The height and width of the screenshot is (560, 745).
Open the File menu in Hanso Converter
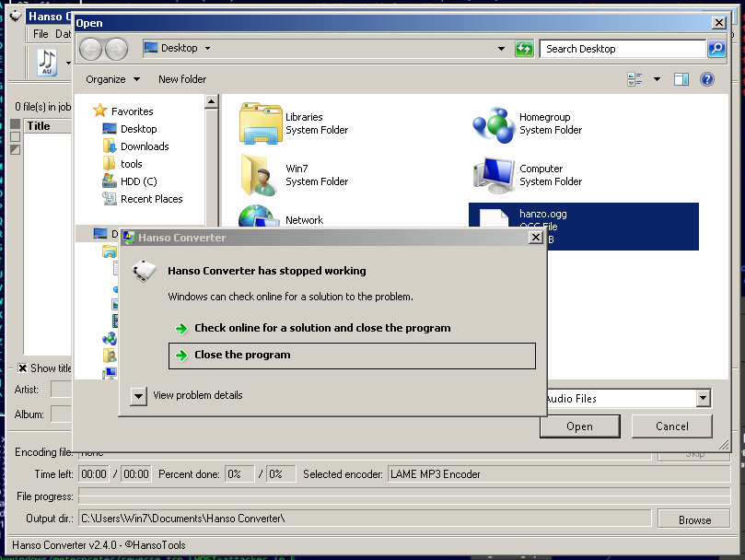41,34
